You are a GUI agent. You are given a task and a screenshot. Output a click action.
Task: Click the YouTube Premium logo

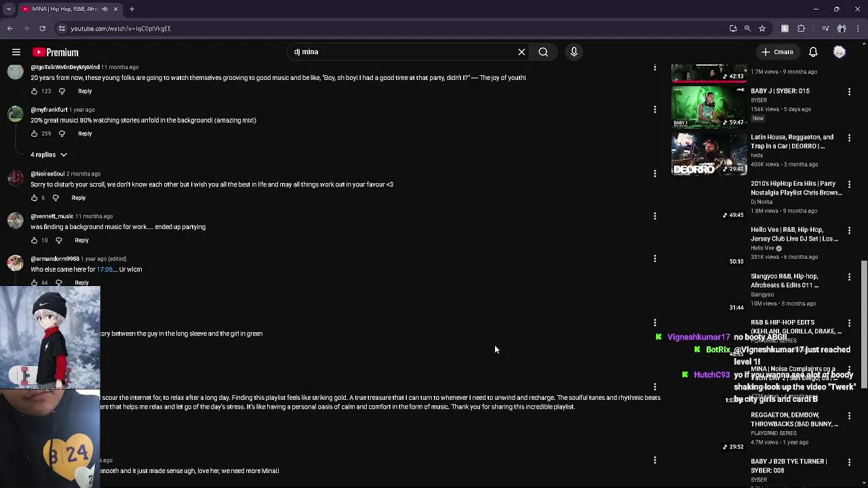(56, 52)
